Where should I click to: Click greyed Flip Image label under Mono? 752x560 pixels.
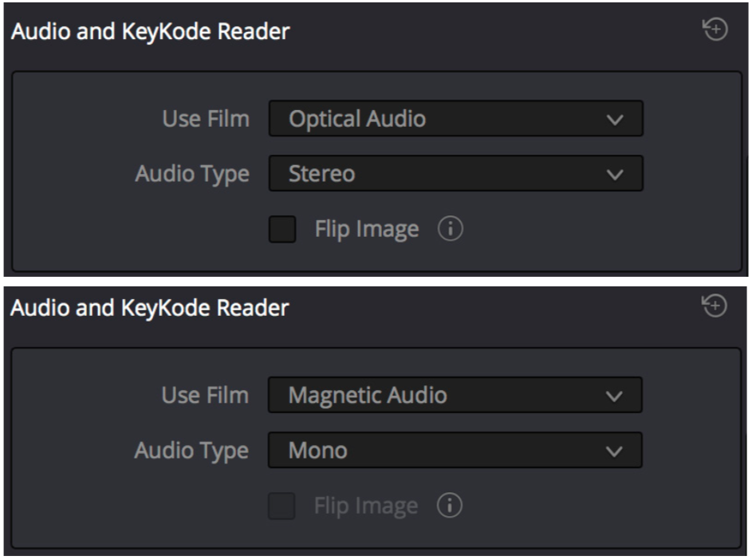[x=366, y=506]
